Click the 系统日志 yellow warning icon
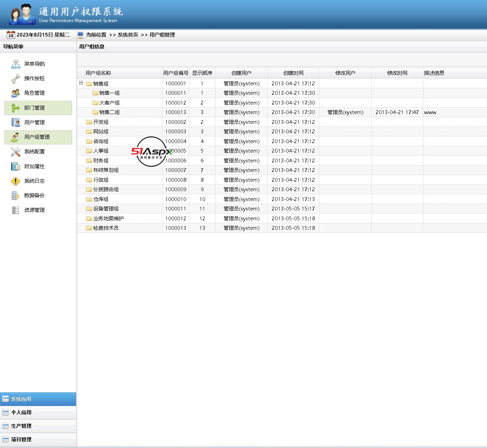Viewport: 487px width, 448px height. 16,181
